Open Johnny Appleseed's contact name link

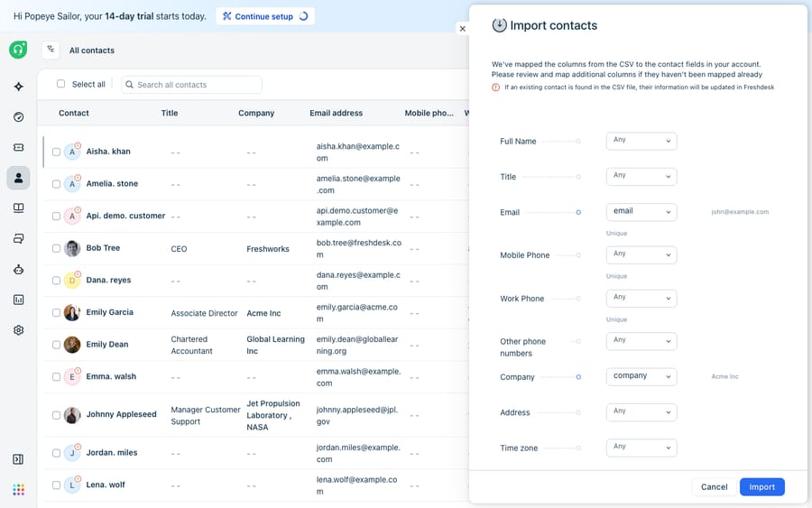click(121, 414)
